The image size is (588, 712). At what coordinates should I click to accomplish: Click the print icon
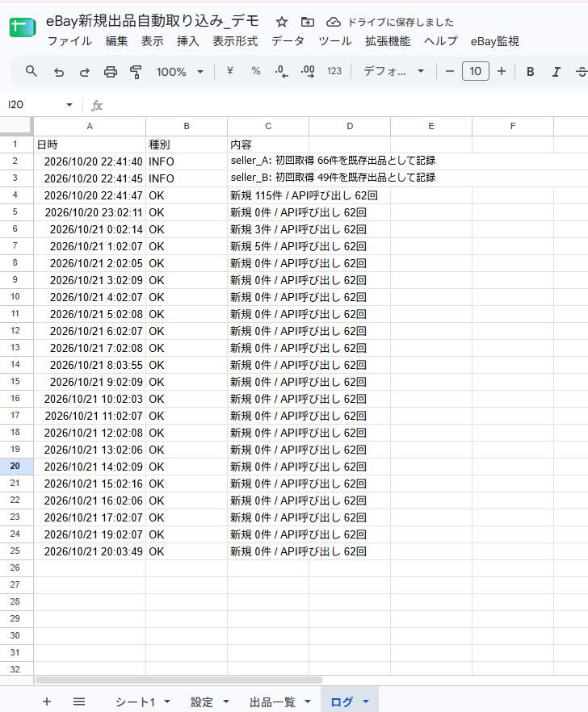coord(111,71)
